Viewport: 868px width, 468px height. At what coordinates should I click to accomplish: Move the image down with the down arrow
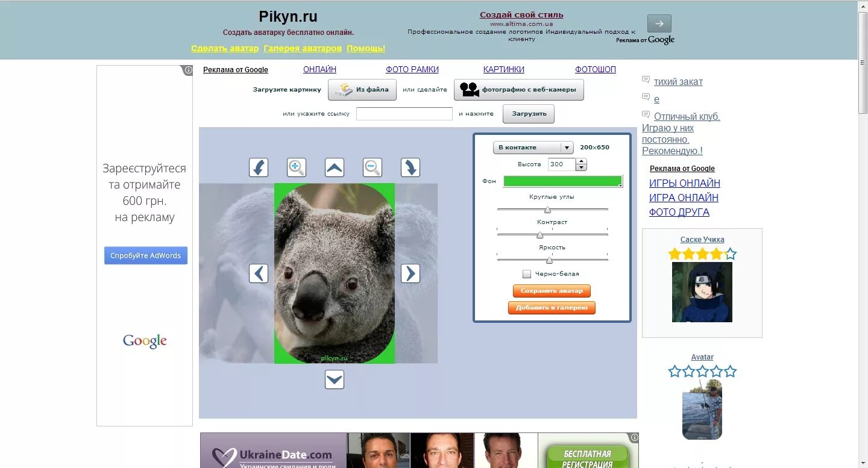(x=335, y=379)
